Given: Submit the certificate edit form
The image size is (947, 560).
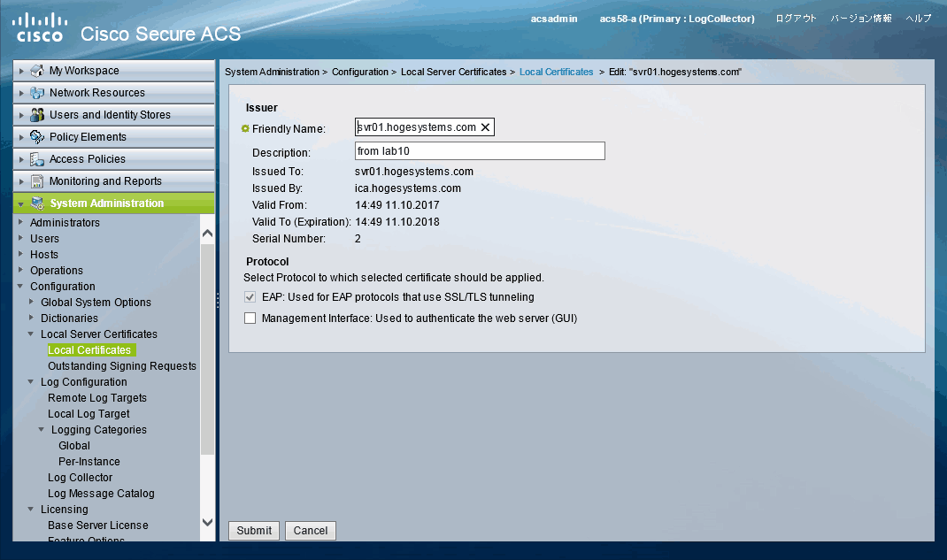Looking at the screenshot, I should pyautogui.click(x=253, y=530).
